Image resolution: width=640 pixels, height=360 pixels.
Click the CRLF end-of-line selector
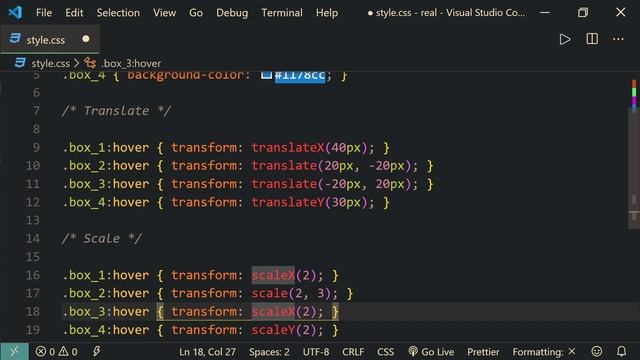coord(353,352)
